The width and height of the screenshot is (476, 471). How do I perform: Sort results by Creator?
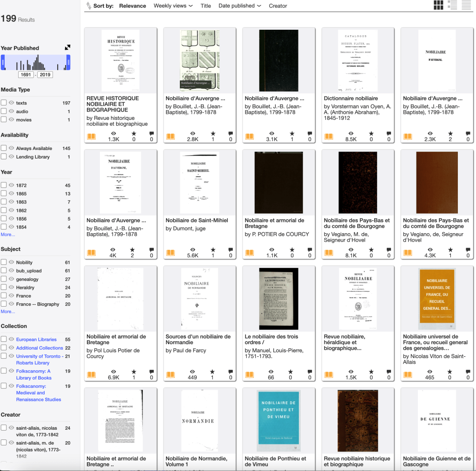pyautogui.click(x=278, y=6)
